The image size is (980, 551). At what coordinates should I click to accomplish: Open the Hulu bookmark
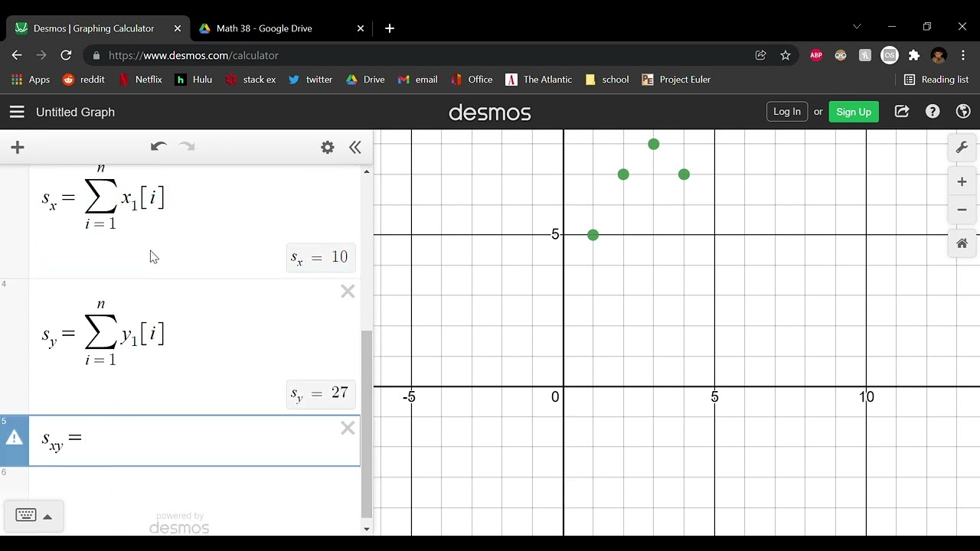pos(194,80)
